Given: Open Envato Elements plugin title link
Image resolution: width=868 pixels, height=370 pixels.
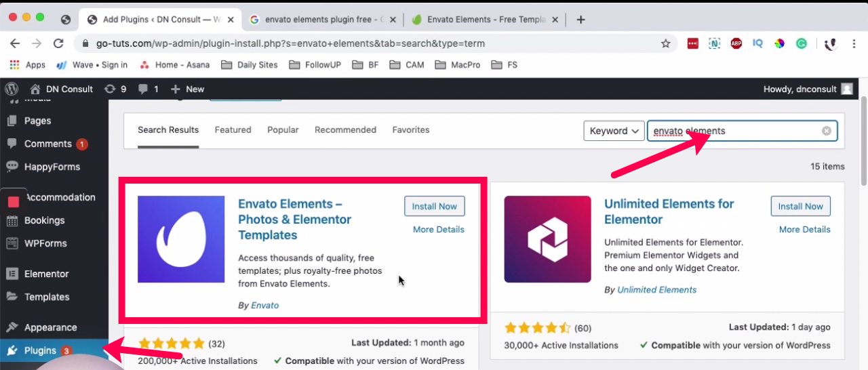Looking at the screenshot, I should click(x=295, y=220).
